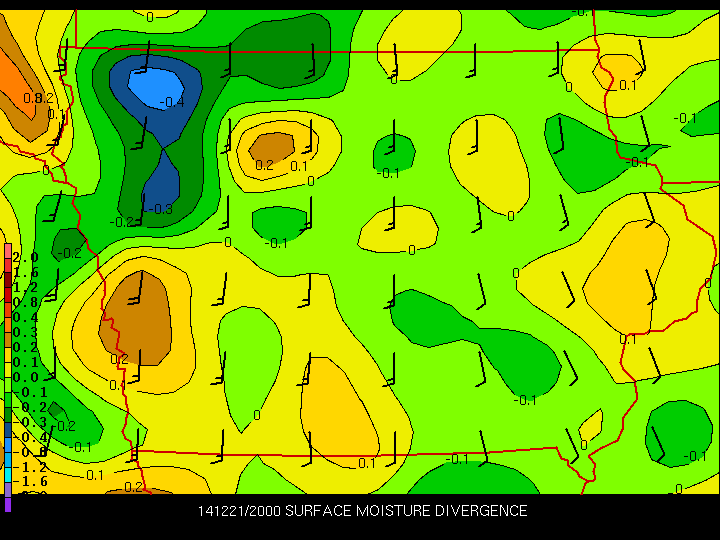Screen dimensions: 720x540
Task: Click the dark green circle at bottom right
Action: click(x=677, y=432)
